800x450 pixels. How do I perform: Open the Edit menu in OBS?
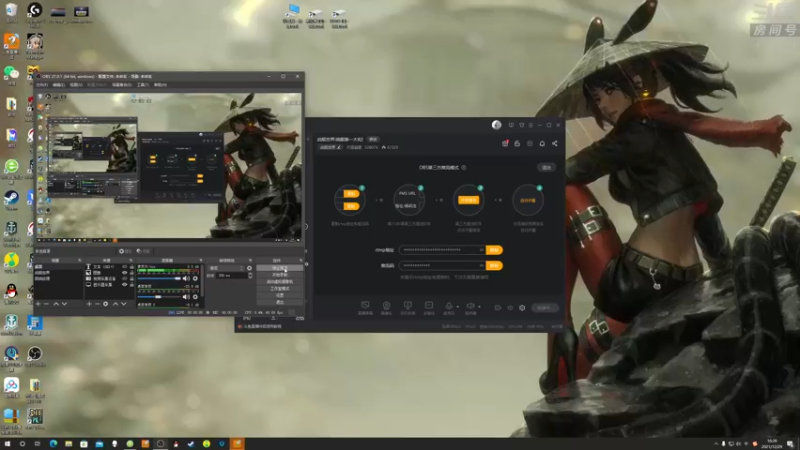click(59, 85)
